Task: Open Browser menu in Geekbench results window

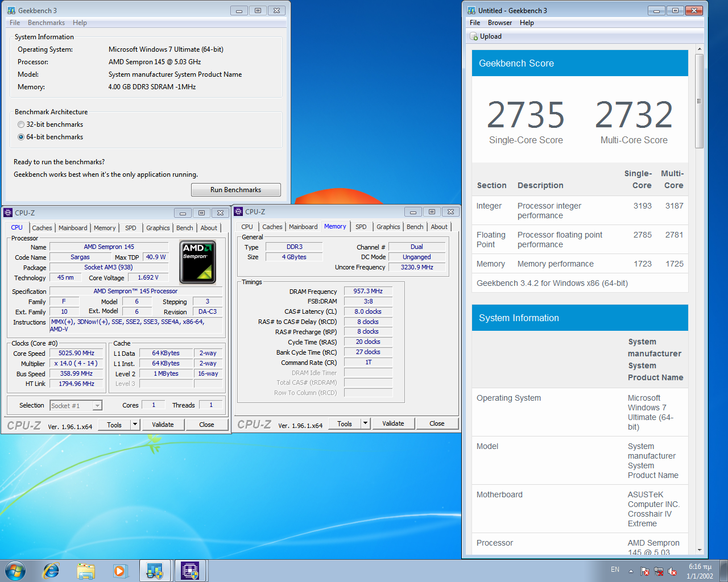Action: [x=500, y=23]
